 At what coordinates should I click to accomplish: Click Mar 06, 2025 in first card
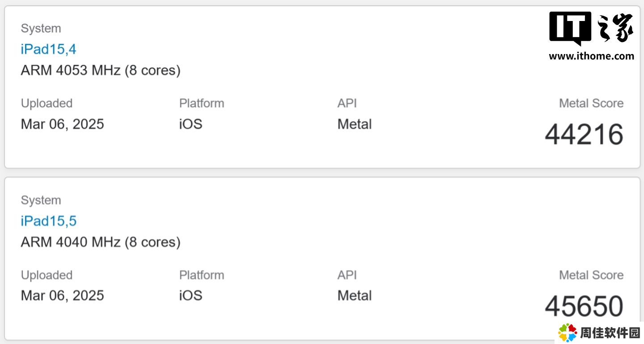[62, 124]
